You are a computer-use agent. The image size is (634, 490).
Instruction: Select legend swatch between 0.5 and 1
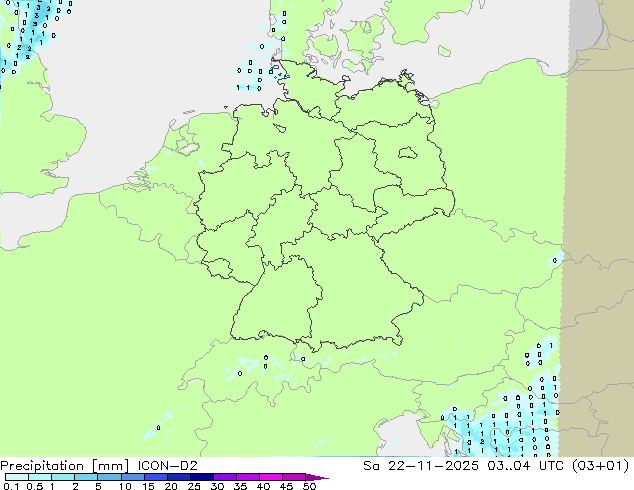pos(40,477)
